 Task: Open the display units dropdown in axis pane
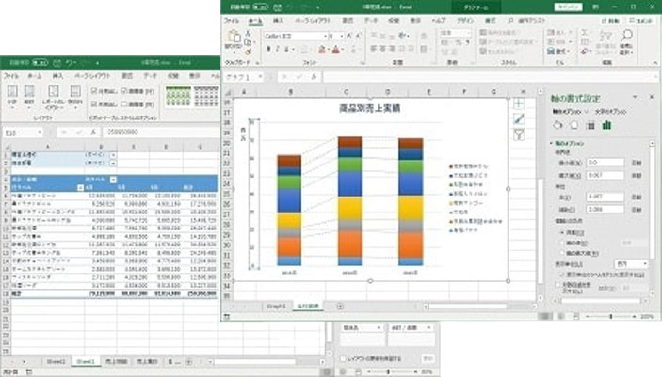632,264
